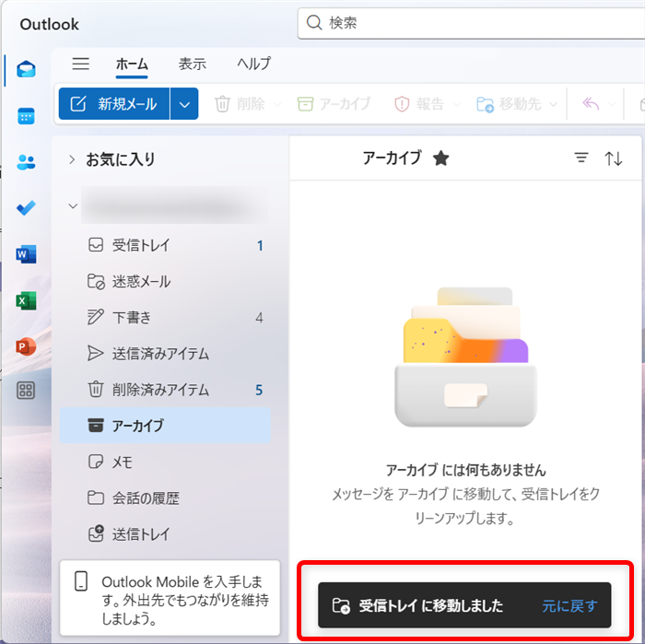Click 元に戻す in the notification
645x644 pixels.
click(x=569, y=605)
